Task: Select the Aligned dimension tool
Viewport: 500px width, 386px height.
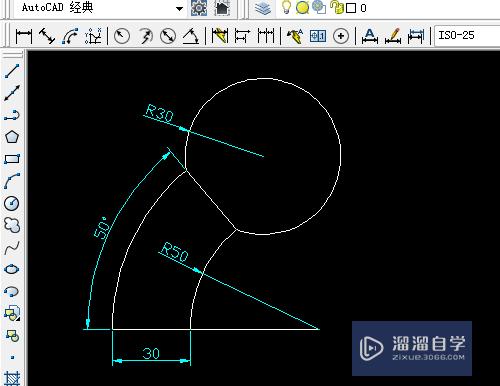Action: click(x=47, y=36)
